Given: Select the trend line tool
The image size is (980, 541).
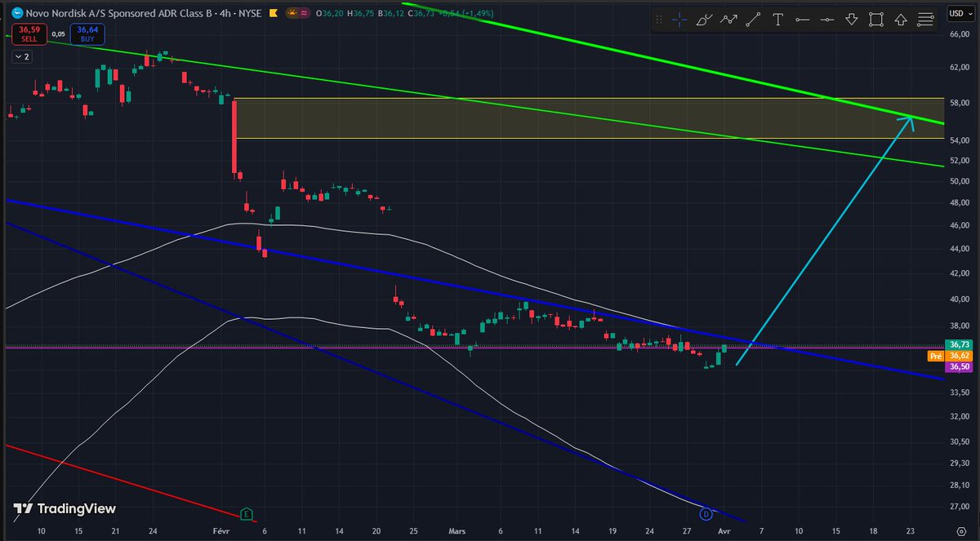Looking at the screenshot, I should [x=753, y=20].
